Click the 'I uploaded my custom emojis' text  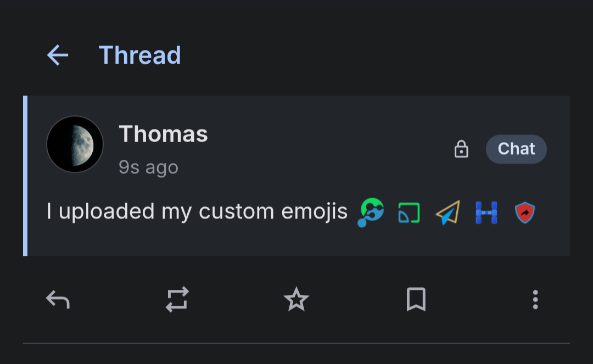pyautogui.click(x=197, y=211)
